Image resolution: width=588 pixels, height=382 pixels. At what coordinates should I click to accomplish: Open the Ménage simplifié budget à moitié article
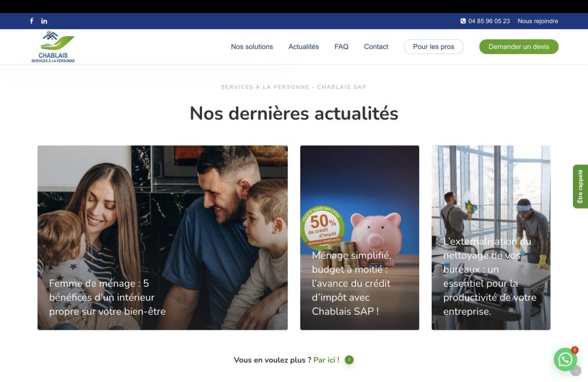click(x=359, y=238)
